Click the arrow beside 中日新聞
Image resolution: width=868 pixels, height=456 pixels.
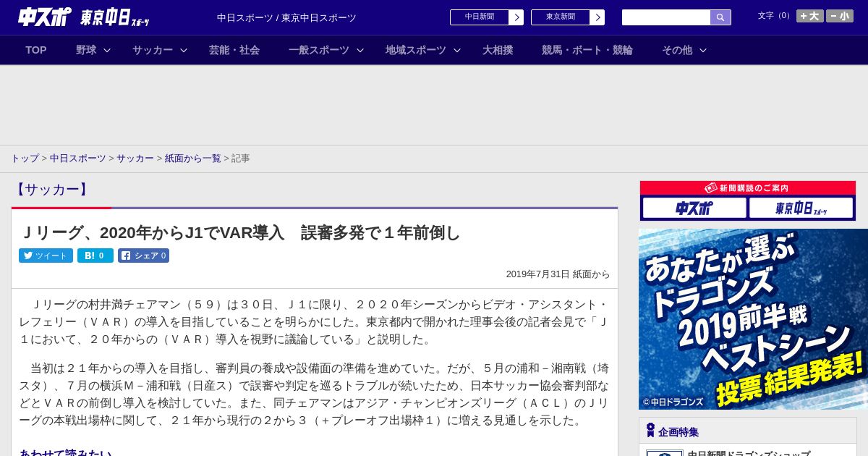(x=516, y=17)
